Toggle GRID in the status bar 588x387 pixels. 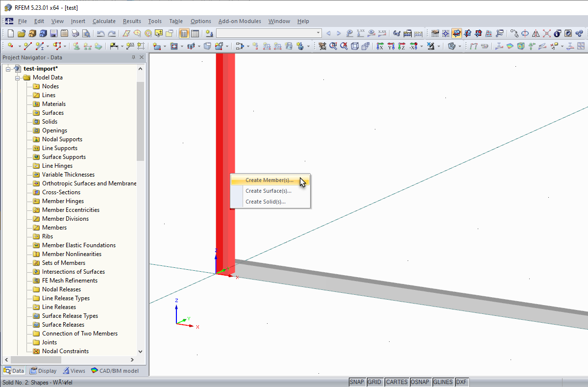pos(374,382)
